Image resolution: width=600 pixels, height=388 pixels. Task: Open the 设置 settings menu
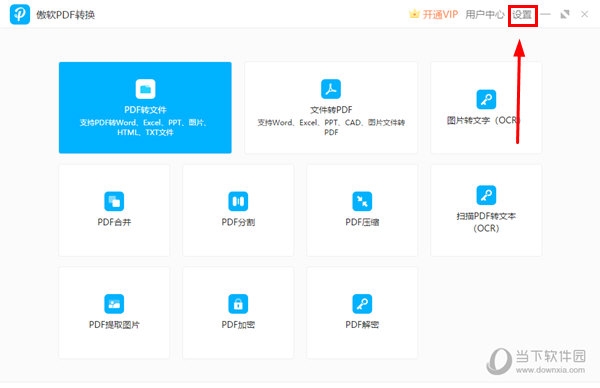[522, 15]
